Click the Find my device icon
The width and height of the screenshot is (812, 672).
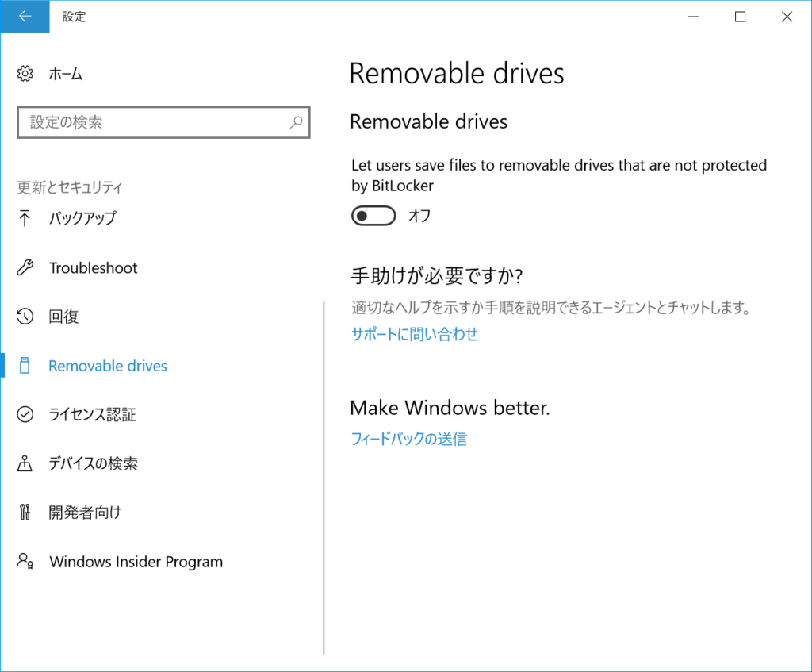[x=25, y=463]
